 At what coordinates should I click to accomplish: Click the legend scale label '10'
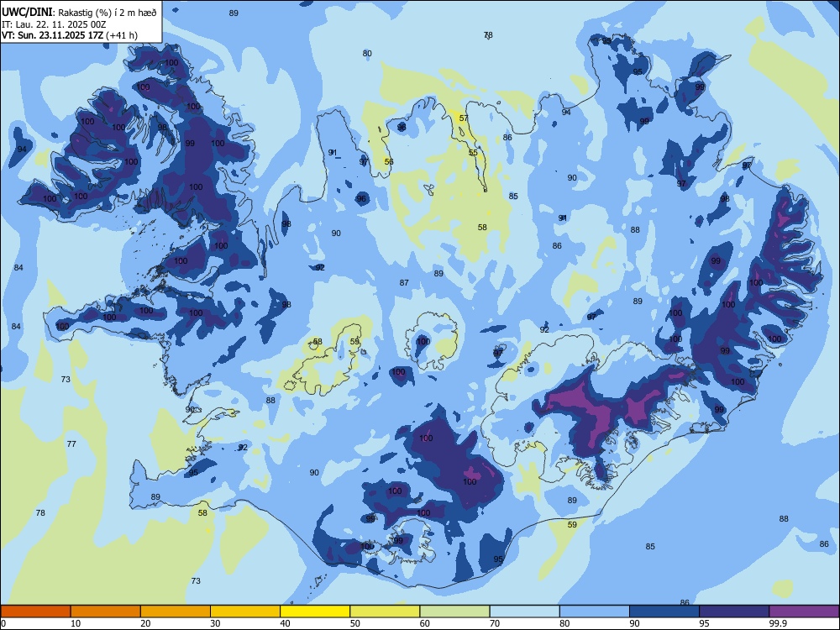[76, 623]
